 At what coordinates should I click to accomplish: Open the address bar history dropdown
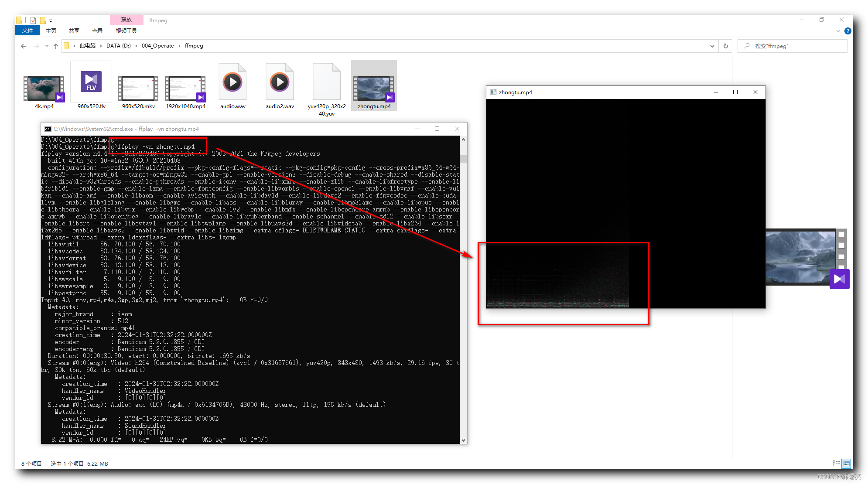coord(712,46)
